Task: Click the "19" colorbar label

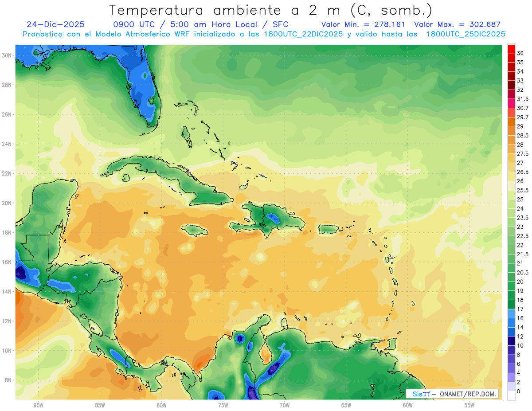Action: point(520,291)
